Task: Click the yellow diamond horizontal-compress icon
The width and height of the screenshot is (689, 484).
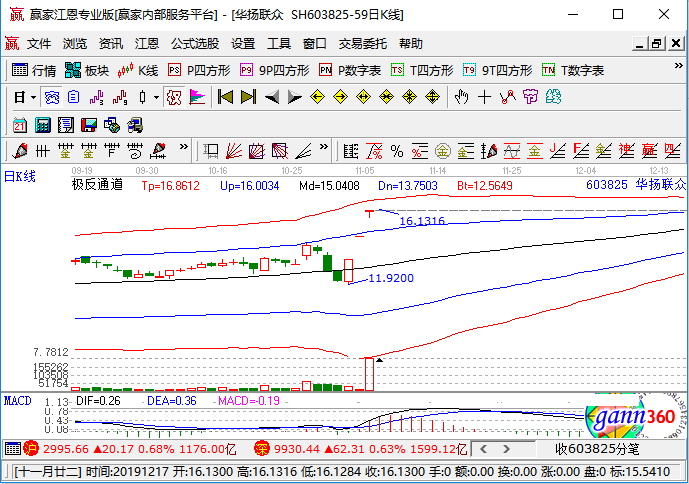Action: click(x=386, y=97)
